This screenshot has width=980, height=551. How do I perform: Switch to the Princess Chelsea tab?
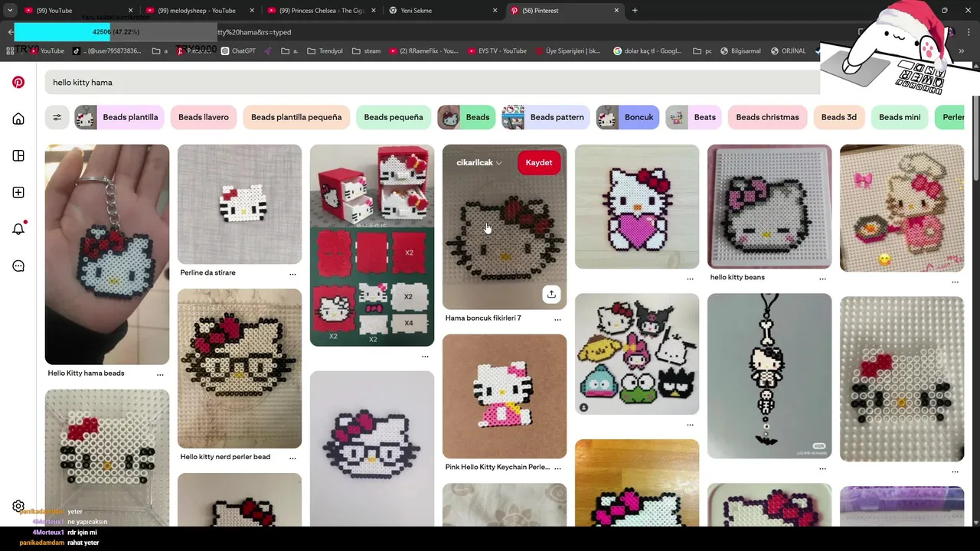(320, 11)
